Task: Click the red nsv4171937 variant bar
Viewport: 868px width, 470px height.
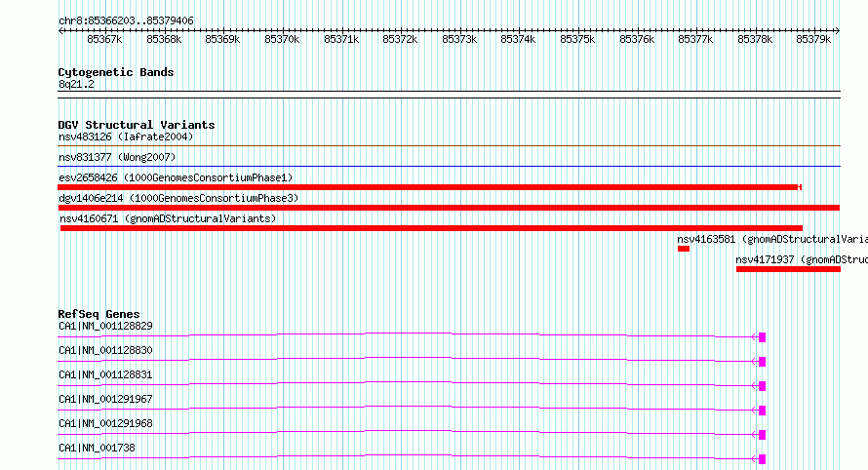Action: pyautogui.click(x=788, y=269)
